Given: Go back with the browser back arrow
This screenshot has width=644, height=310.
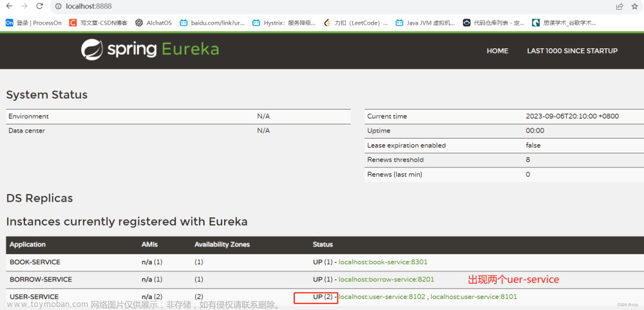Looking at the screenshot, I should [x=9, y=6].
